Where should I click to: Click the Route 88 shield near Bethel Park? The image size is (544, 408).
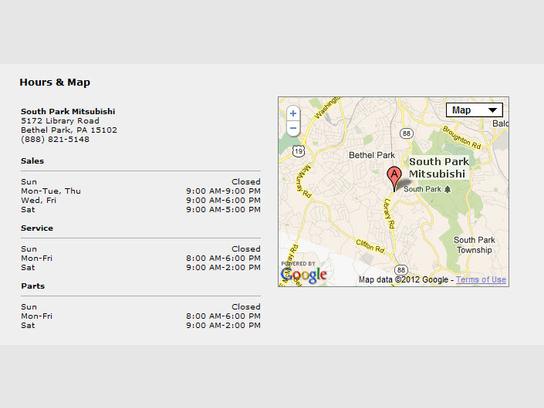click(x=406, y=134)
